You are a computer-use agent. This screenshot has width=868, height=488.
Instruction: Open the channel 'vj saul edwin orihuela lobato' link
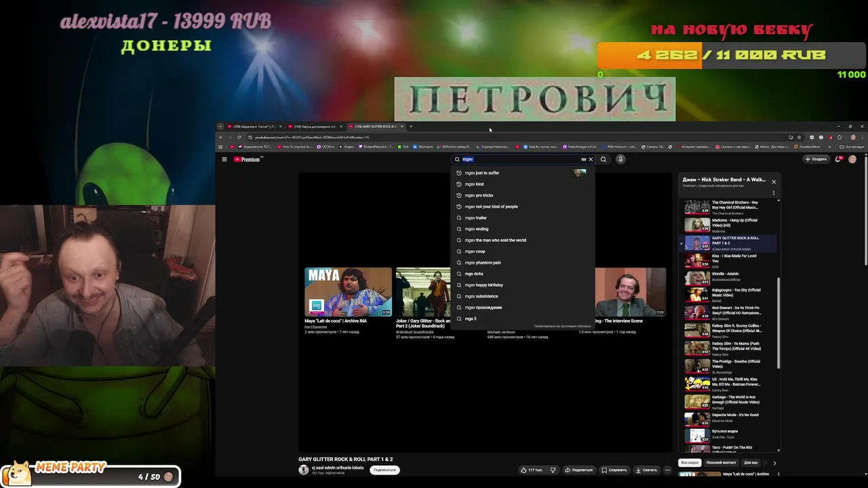338,468
